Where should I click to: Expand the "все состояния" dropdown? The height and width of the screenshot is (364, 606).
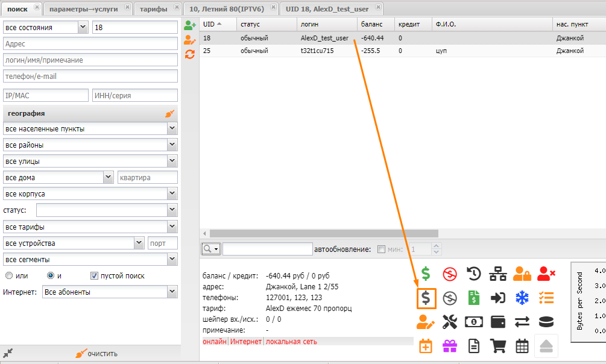tap(83, 28)
